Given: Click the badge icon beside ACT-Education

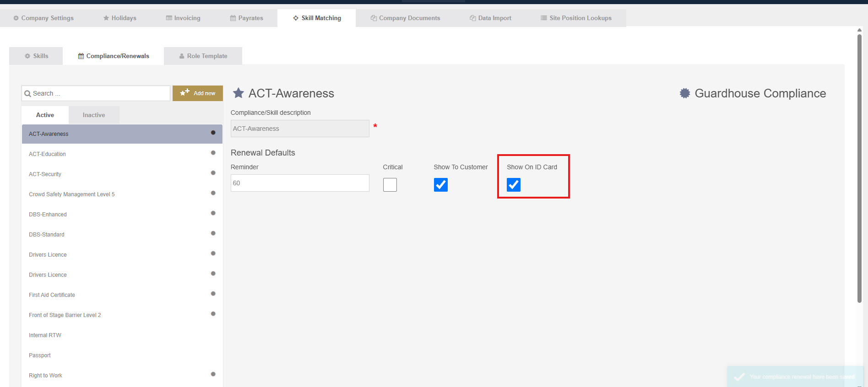Looking at the screenshot, I should point(213,153).
